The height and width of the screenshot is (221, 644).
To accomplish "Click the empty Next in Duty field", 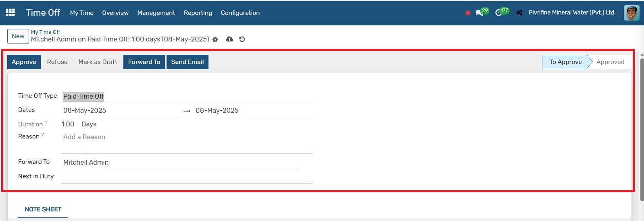I will 187,177.
